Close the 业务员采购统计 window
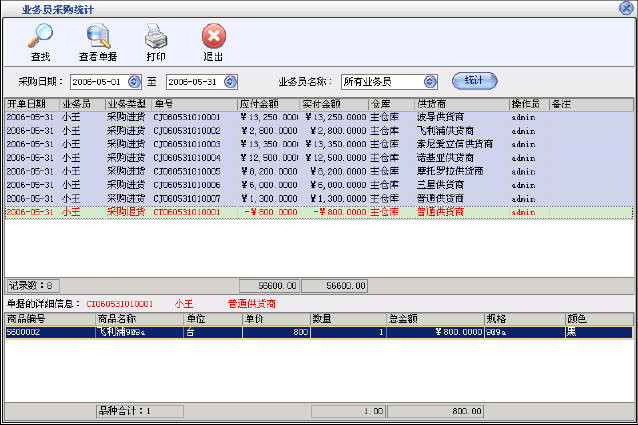Image resolution: width=638 pixels, height=425 pixels. (x=627, y=8)
